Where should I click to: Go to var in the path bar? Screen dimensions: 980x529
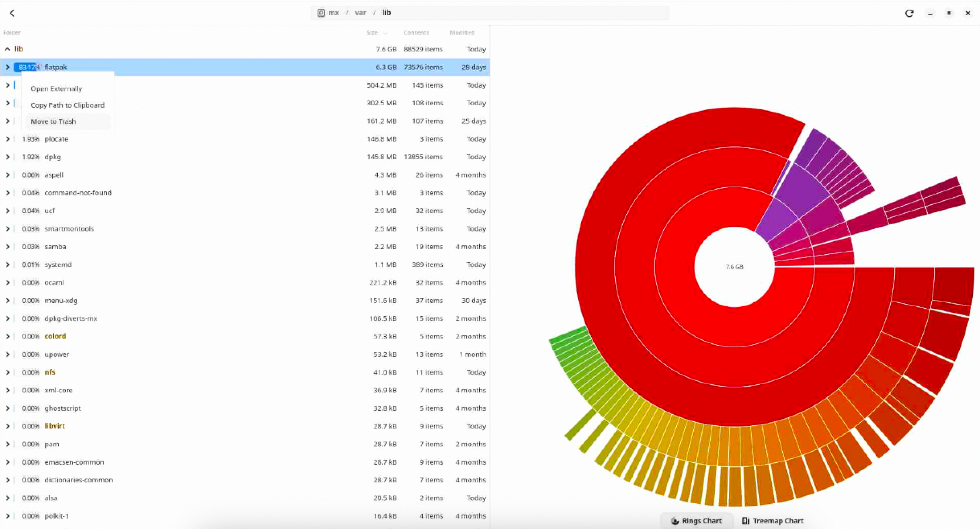361,13
